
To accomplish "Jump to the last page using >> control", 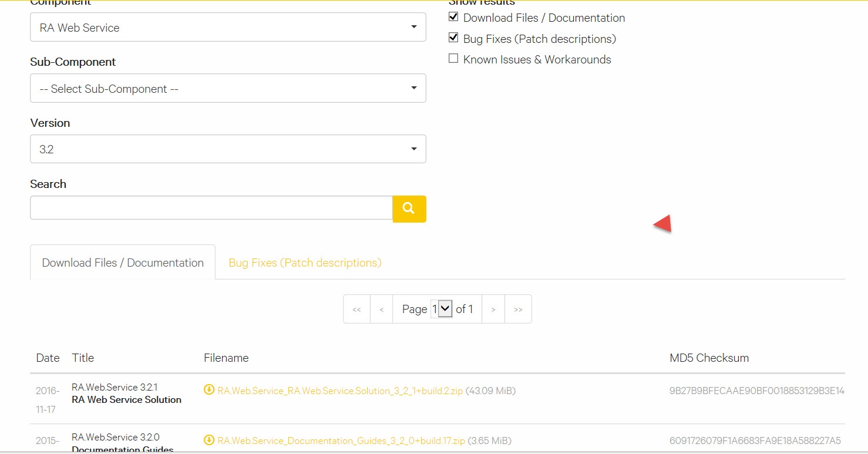I will (x=517, y=308).
